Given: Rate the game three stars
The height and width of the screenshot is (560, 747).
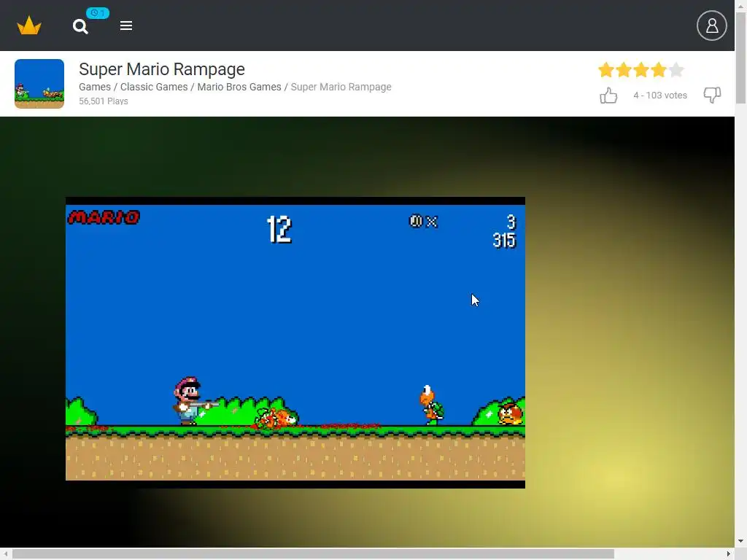Looking at the screenshot, I should tap(641, 70).
